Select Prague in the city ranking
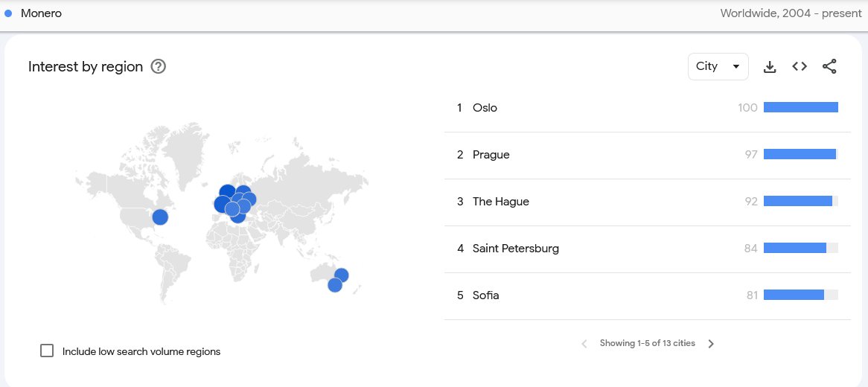This screenshot has height=387, width=868. [491, 155]
